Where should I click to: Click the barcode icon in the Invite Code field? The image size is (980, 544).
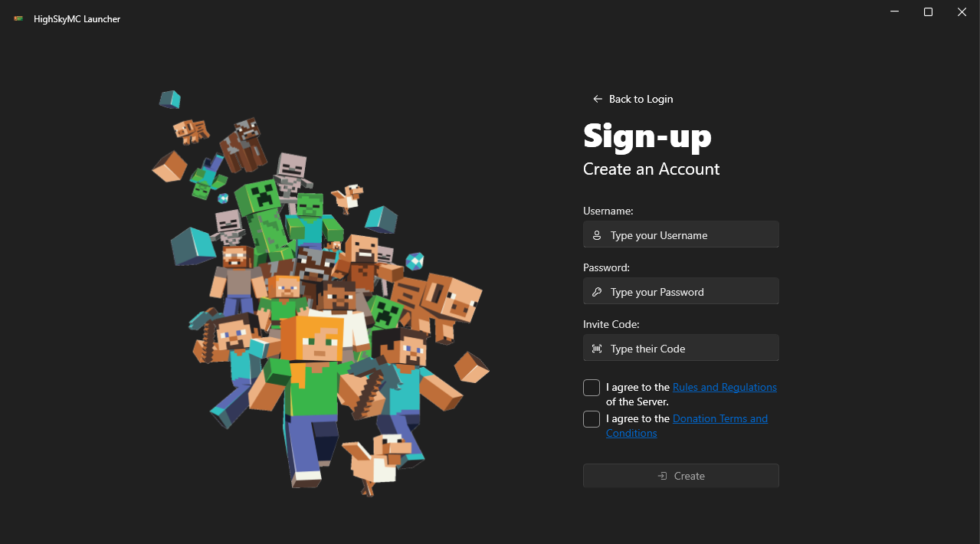(597, 349)
